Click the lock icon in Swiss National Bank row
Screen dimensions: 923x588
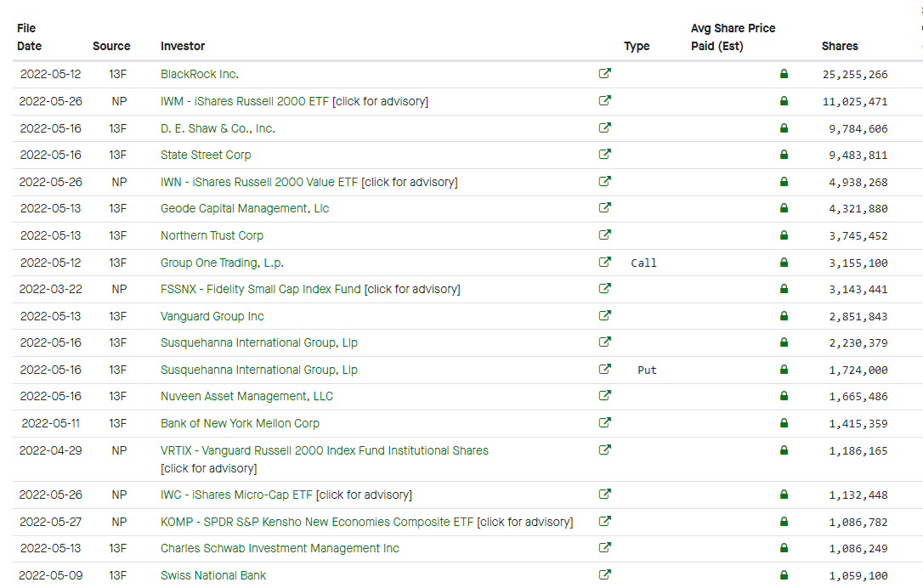(784, 574)
